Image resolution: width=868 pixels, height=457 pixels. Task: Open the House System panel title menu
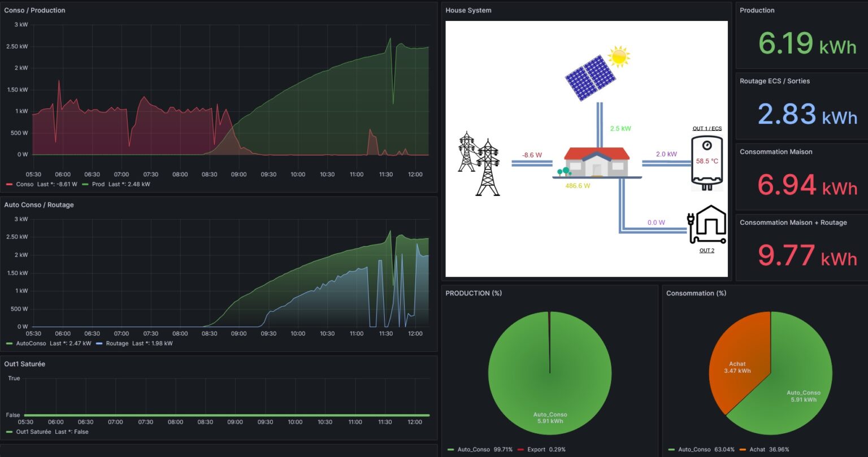[x=468, y=10]
